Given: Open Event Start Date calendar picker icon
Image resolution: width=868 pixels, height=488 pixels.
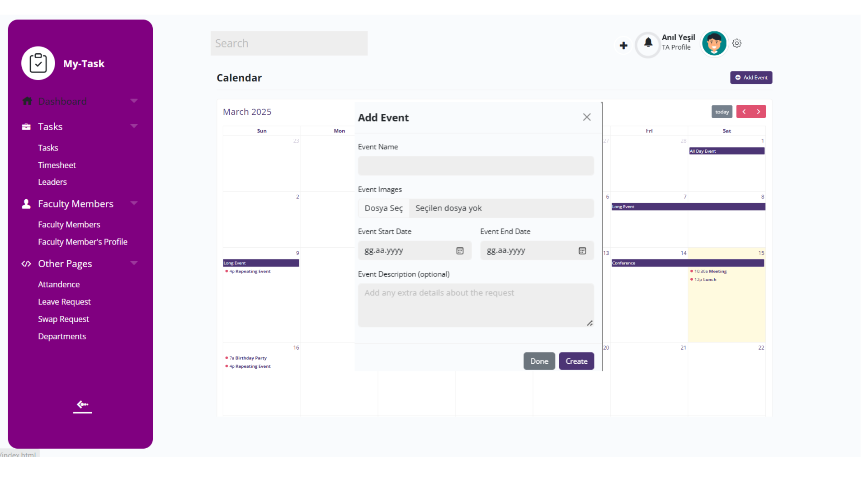Looking at the screenshot, I should [460, 251].
